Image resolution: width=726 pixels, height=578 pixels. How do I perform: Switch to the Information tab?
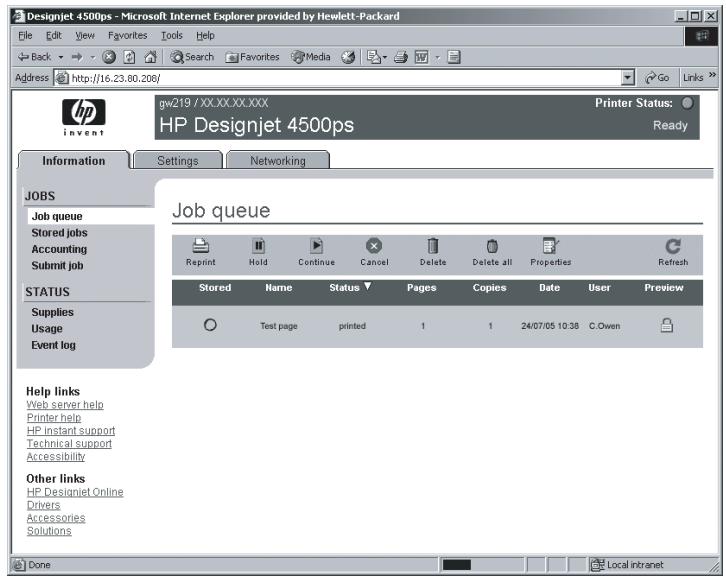click(x=74, y=161)
